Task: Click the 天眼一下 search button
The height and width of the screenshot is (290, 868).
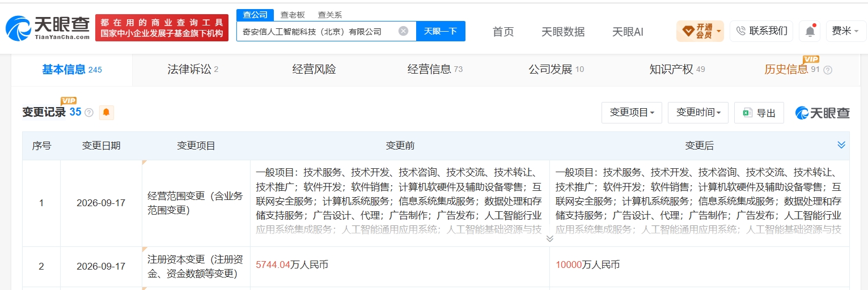Action: click(441, 31)
